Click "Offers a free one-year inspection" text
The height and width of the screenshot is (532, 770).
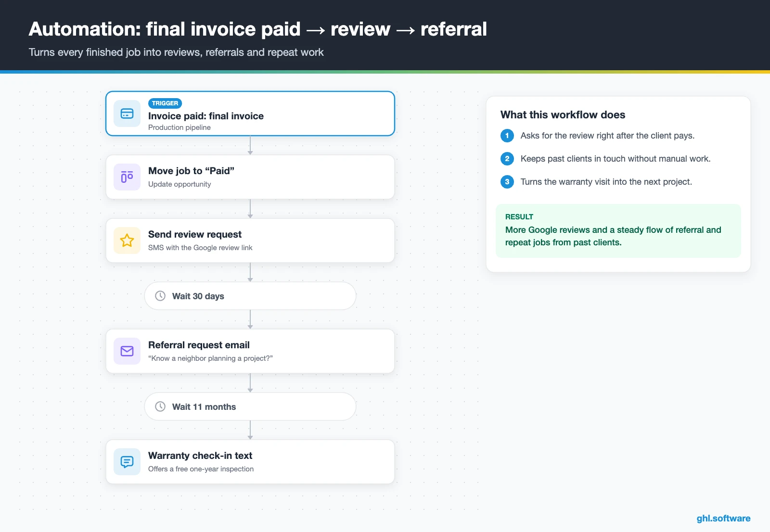click(201, 469)
